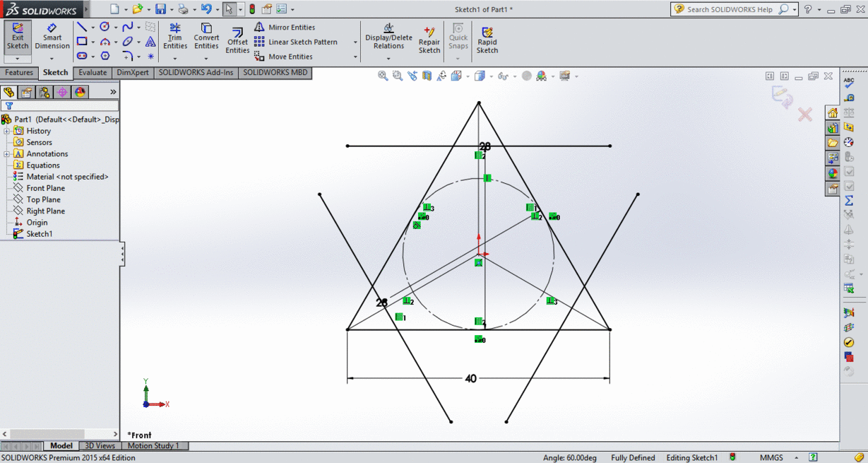Open Appearances tab in task pane
Screen dimensions: 868x463
pyautogui.click(x=833, y=172)
